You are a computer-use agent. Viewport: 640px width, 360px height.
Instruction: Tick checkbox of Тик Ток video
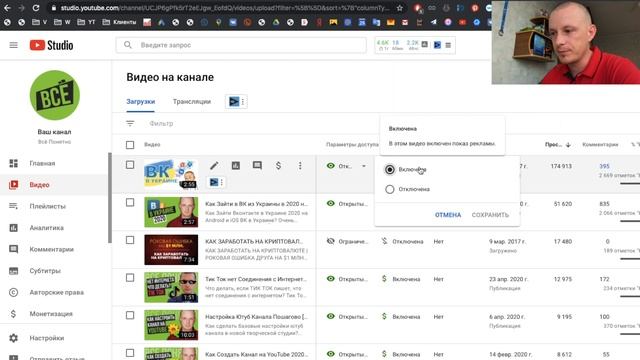tap(130, 278)
